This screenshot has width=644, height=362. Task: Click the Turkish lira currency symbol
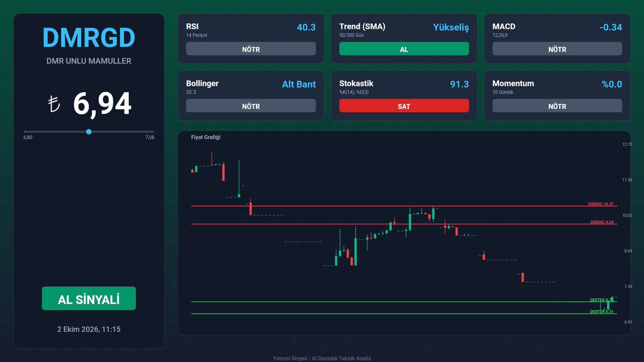point(55,104)
